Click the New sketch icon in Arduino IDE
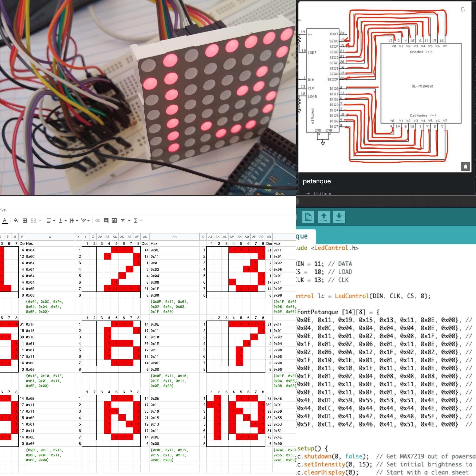 (308, 217)
